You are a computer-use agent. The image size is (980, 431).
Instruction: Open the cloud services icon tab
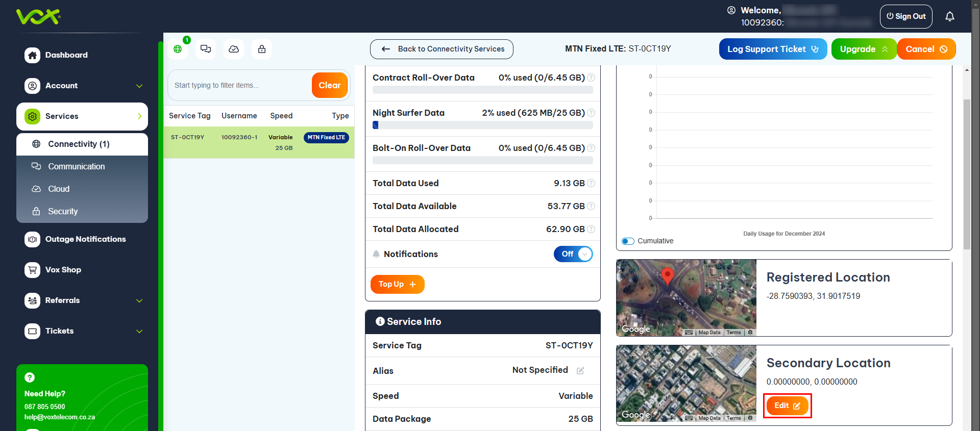click(x=234, y=49)
